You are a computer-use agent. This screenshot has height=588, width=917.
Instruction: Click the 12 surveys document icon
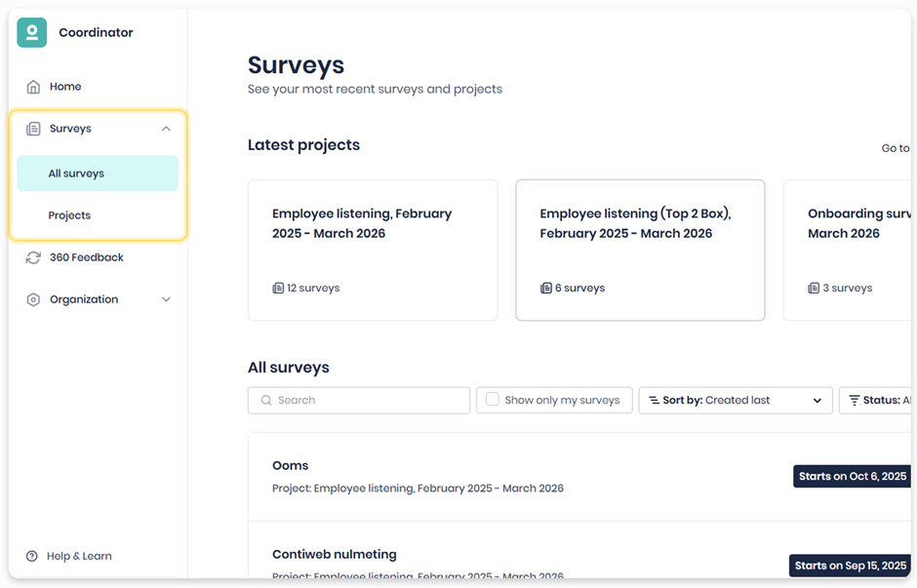(x=278, y=289)
